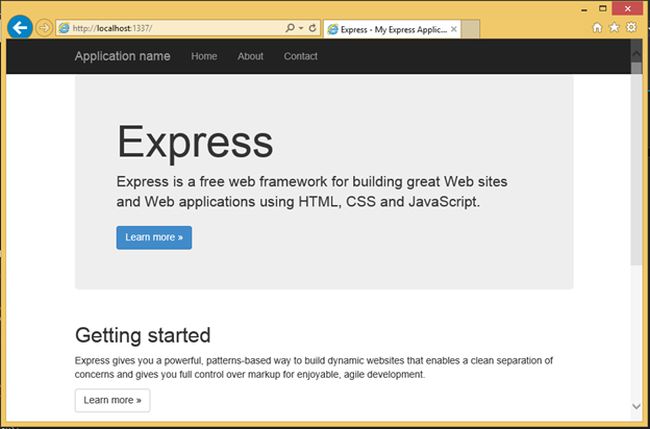Image resolution: width=650 pixels, height=429 pixels.
Task: Open the Tools gear icon
Action: [631, 27]
